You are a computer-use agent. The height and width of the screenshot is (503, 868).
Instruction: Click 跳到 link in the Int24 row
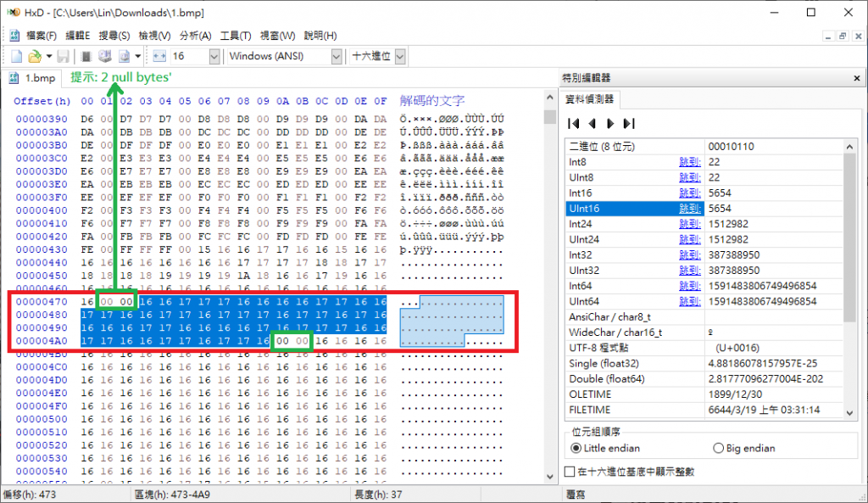point(690,224)
